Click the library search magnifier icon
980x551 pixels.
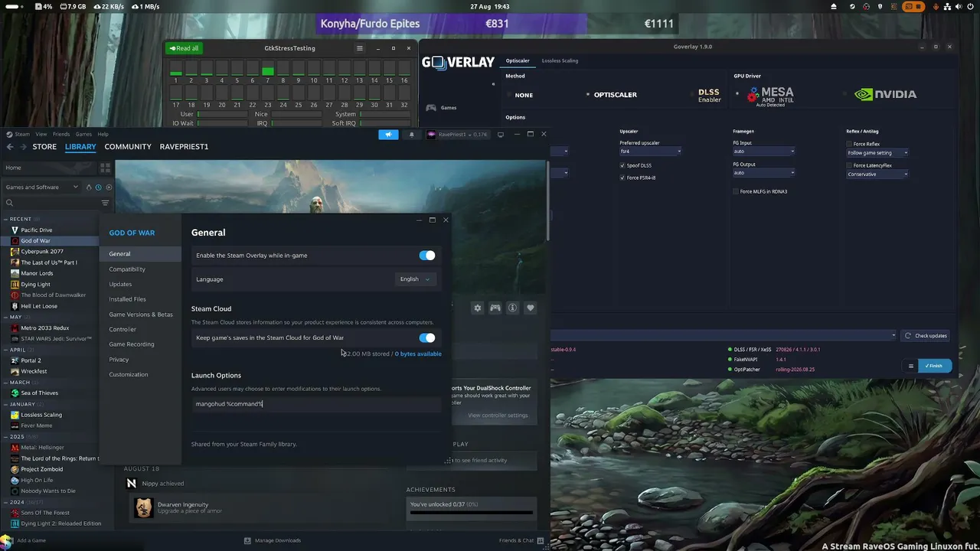pyautogui.click(x=9, y=203)
